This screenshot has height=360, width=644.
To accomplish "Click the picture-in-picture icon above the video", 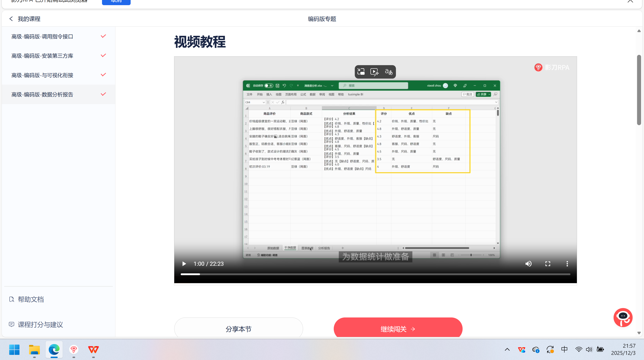I will pos(361,72).
